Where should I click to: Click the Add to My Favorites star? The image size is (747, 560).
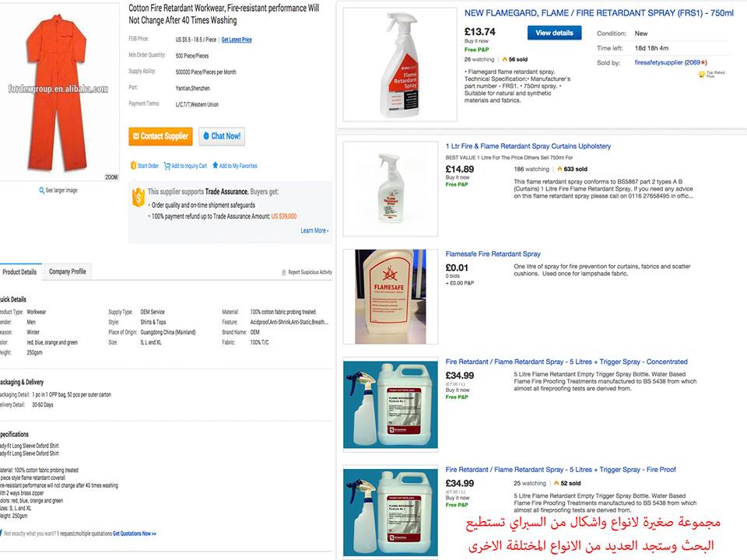click(x=214, y=166)
